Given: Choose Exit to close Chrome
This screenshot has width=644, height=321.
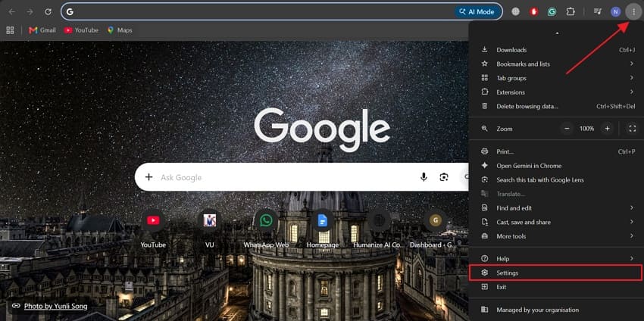Looking at the screenshot, I should click(x=557, y=287).
